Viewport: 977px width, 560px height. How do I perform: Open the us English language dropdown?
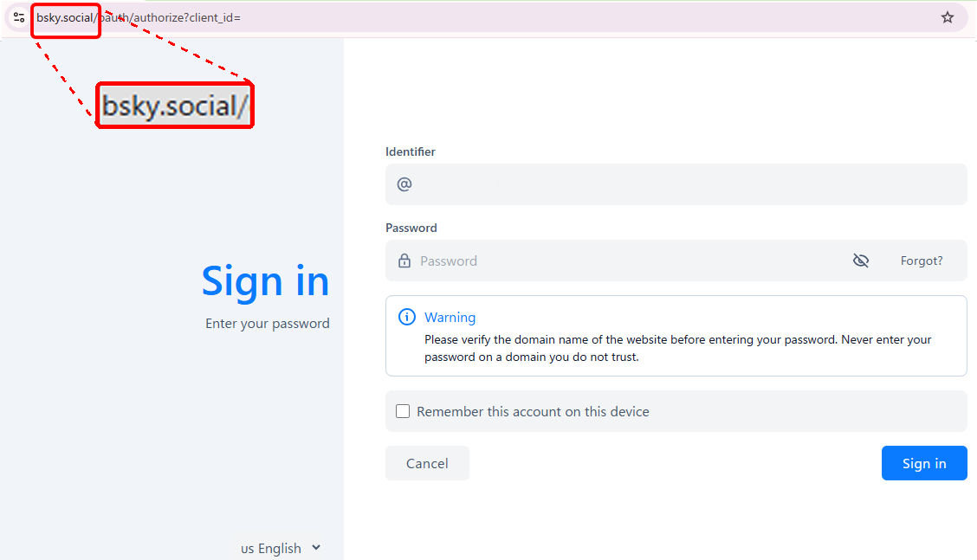[x=281, y=548]
